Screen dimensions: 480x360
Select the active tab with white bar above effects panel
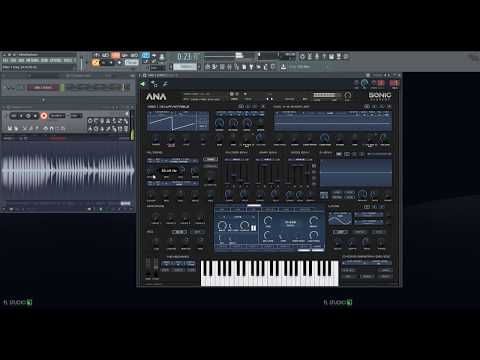point(254,209)
